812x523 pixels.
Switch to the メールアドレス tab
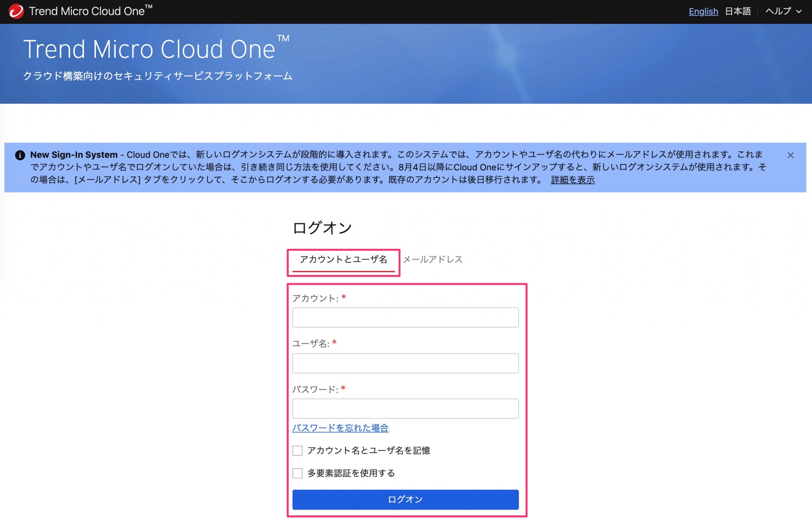[433, 260]
